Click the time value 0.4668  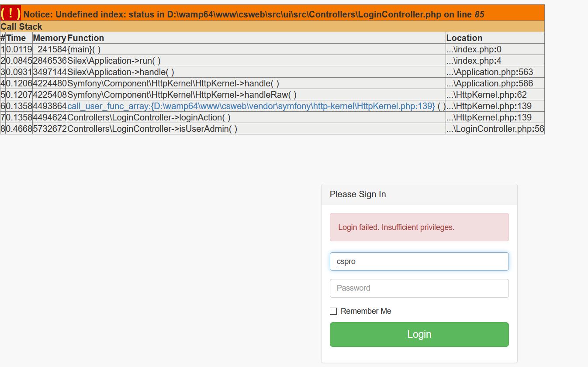coord(19,129)
